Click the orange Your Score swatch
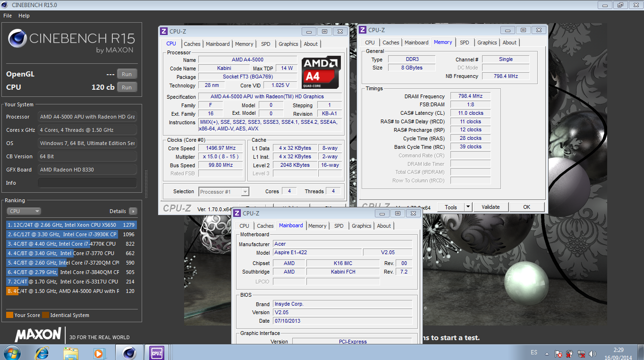Viewport: 644px width, 360px height. [9, 315]
